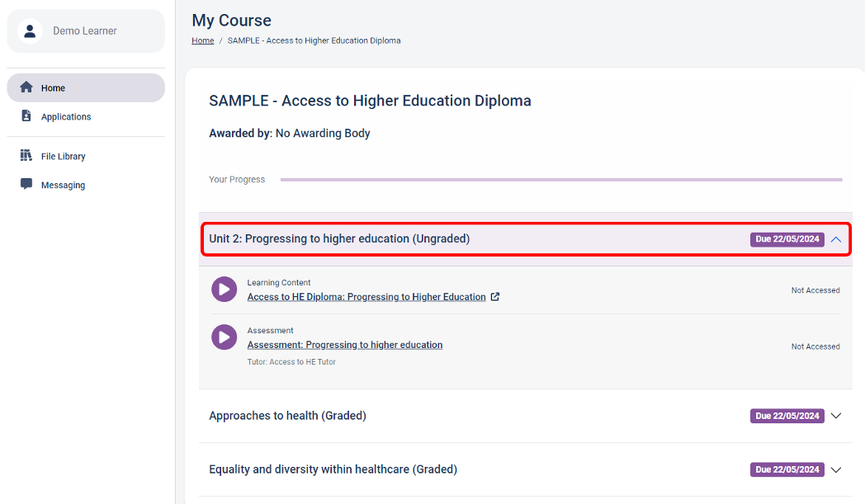Click the Applications document icon
The width and height of the screenshot is (865, 504).
click(x=26, y=116)
